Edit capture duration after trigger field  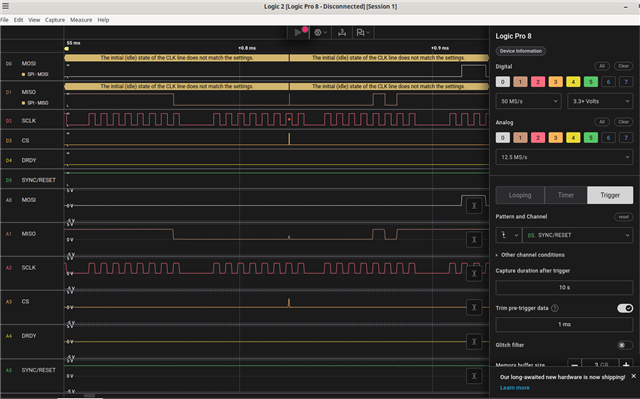click(x=564, y=287)
